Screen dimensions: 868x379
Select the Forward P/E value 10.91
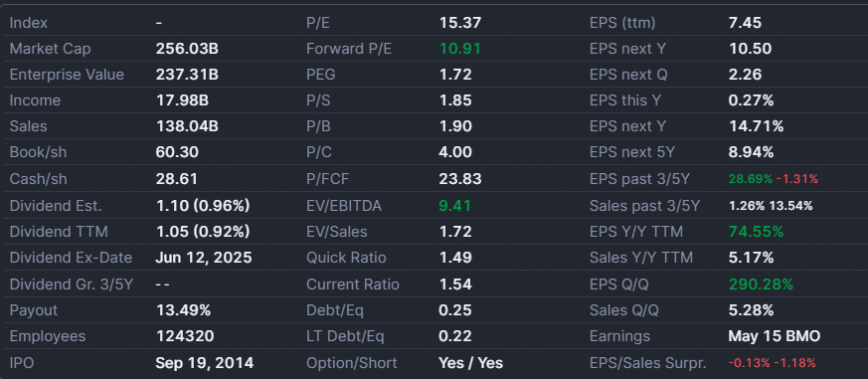pos(460,49)
